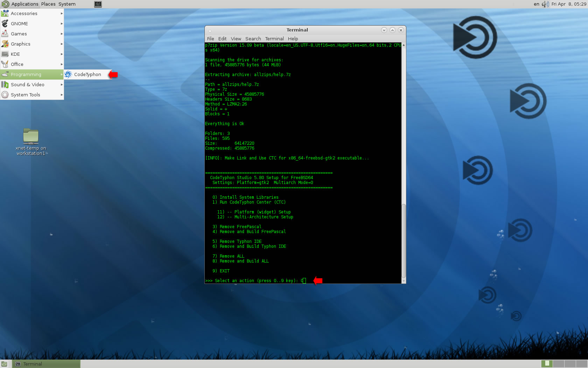The image size is (588, 368).
Task: Click the Terminal vertical scrollbar thumb
Action: tap(404, 241)
